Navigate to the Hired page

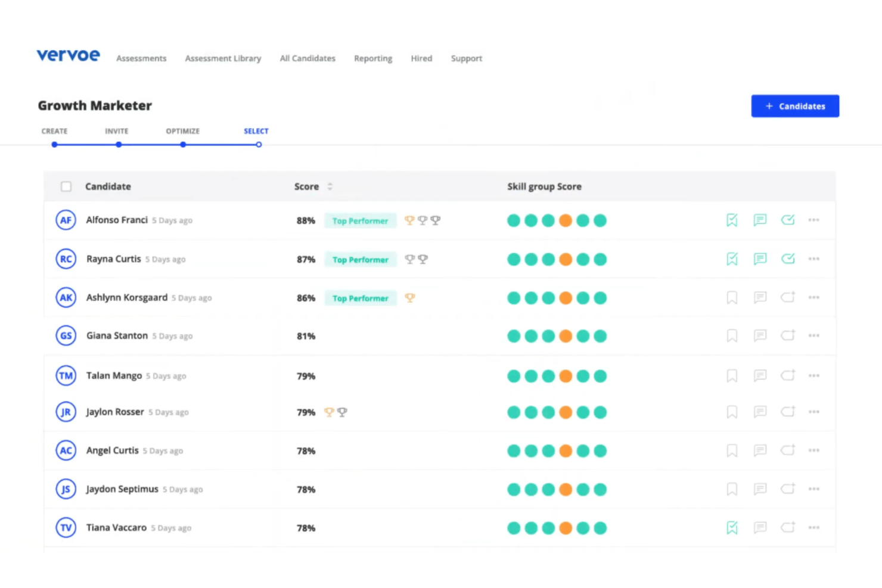tap(421, 58)
